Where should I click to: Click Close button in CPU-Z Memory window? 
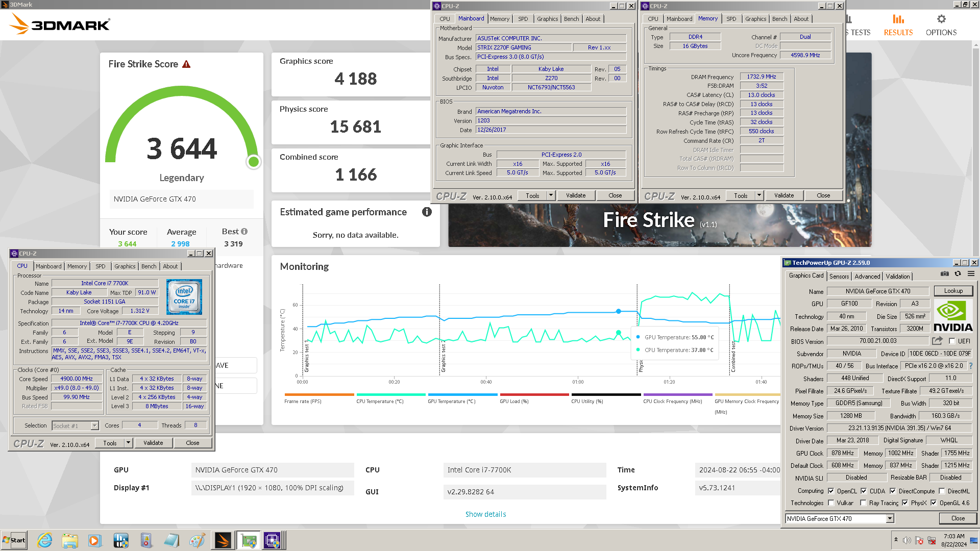[x=823, y=195]
